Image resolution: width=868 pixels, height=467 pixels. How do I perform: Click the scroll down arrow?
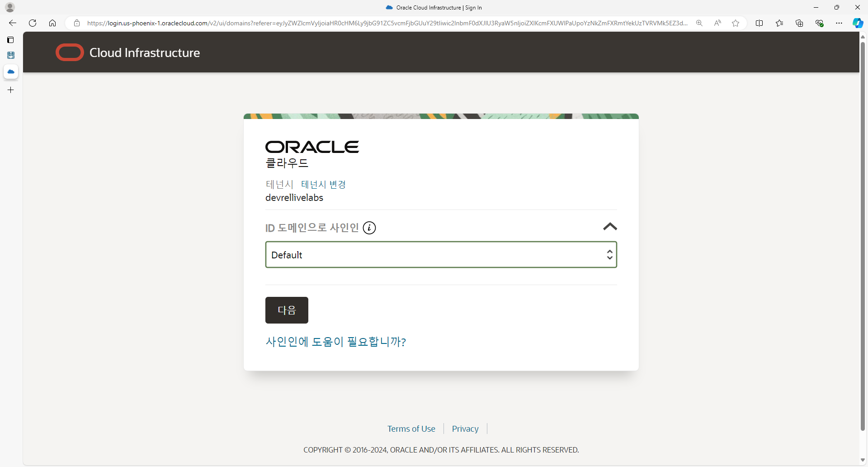pyautogui.click(x=863, y=460)
